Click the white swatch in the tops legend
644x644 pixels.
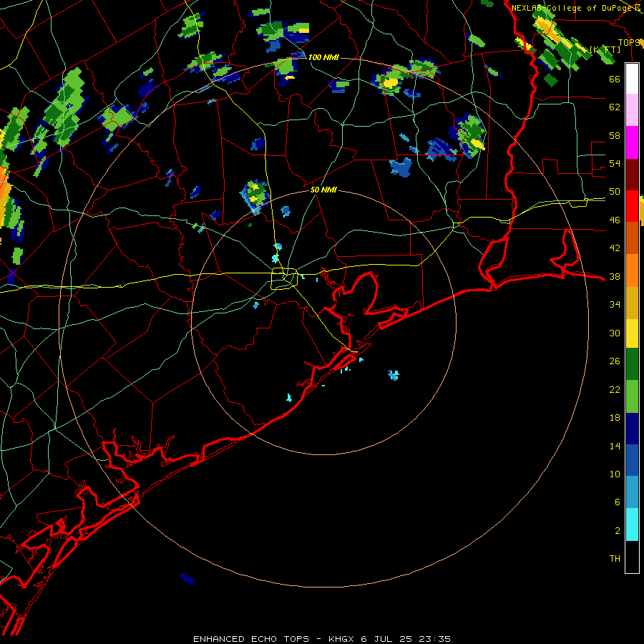point(632,79)
